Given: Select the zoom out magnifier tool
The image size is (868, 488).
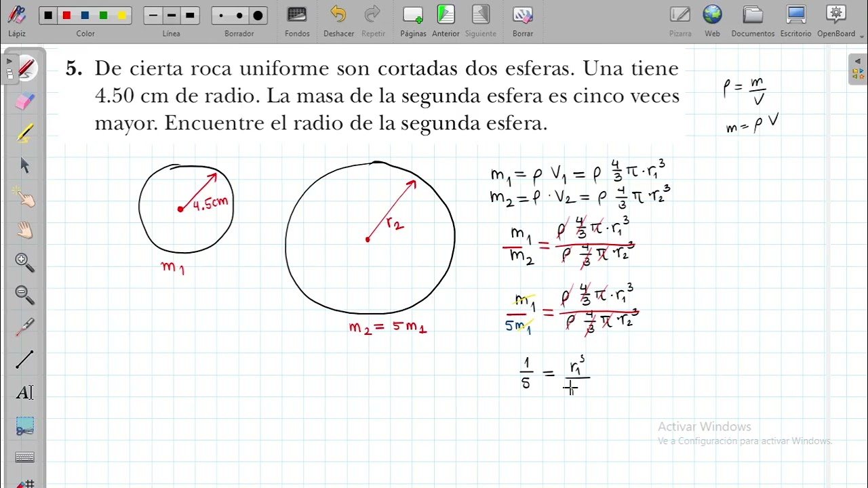Looking at the screenshot, I should click(25, 294).
